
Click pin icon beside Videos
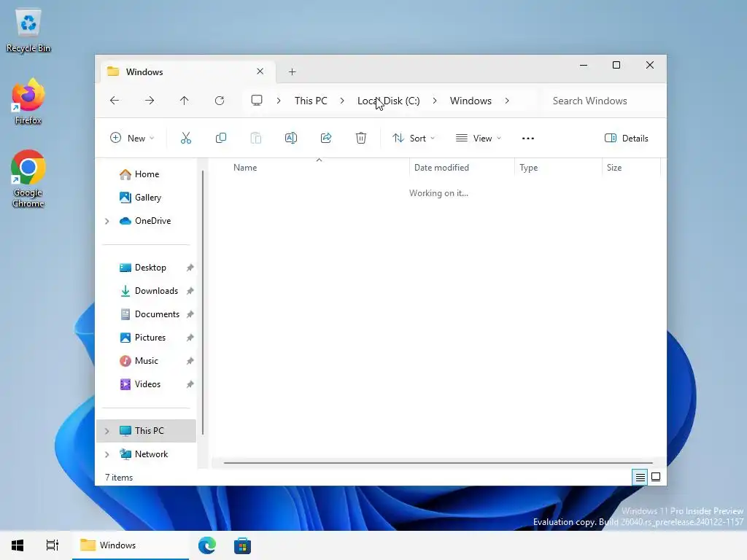click(x=190, y=384)
